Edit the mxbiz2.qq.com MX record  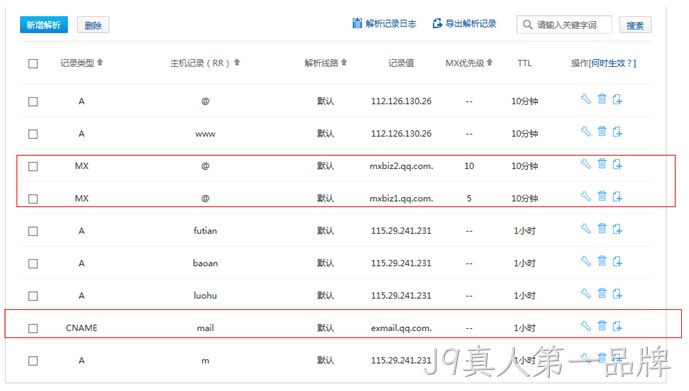click(x=586, y=164)
